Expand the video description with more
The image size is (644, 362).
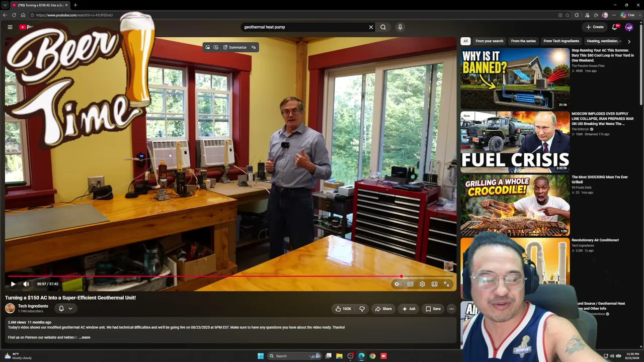coord(85,337)
